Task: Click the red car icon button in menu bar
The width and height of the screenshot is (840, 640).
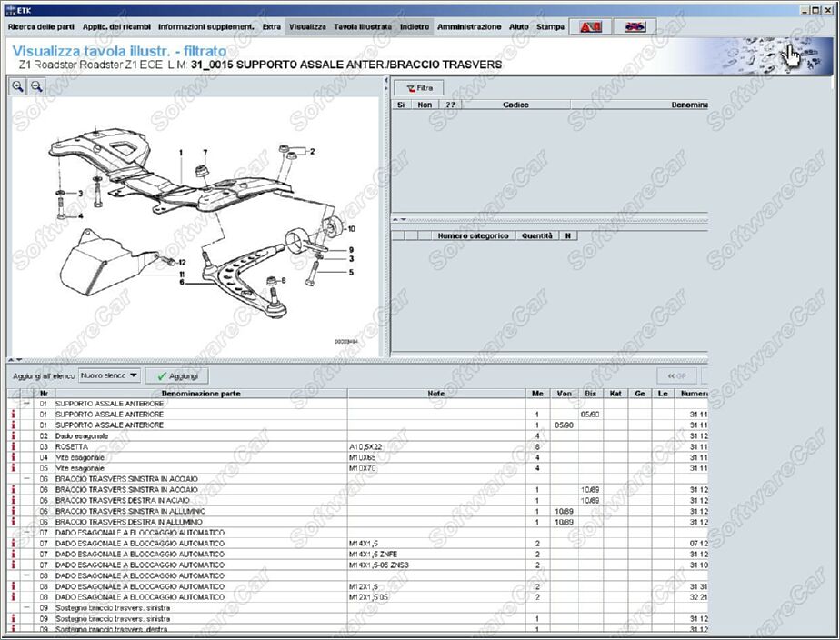Action: click(590, 27)
